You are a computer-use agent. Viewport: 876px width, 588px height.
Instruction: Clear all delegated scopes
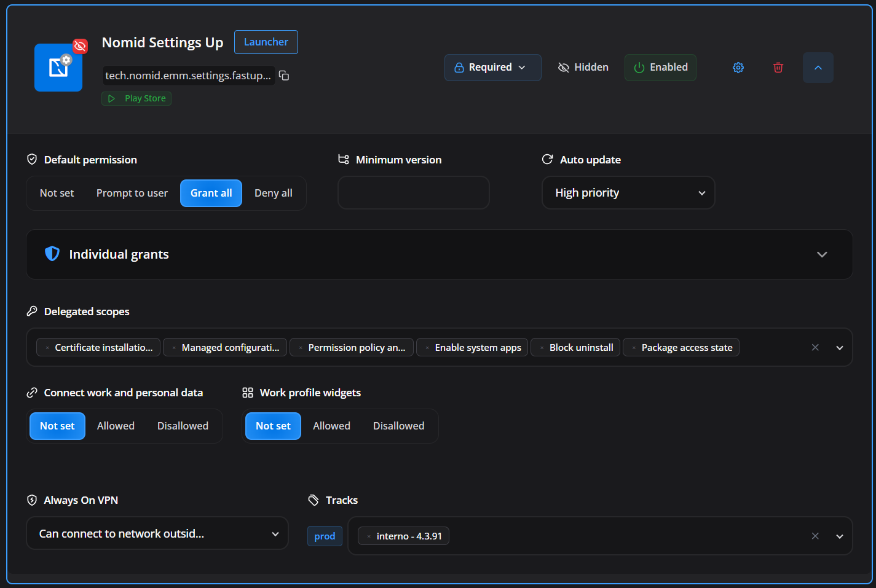point(815,348)
